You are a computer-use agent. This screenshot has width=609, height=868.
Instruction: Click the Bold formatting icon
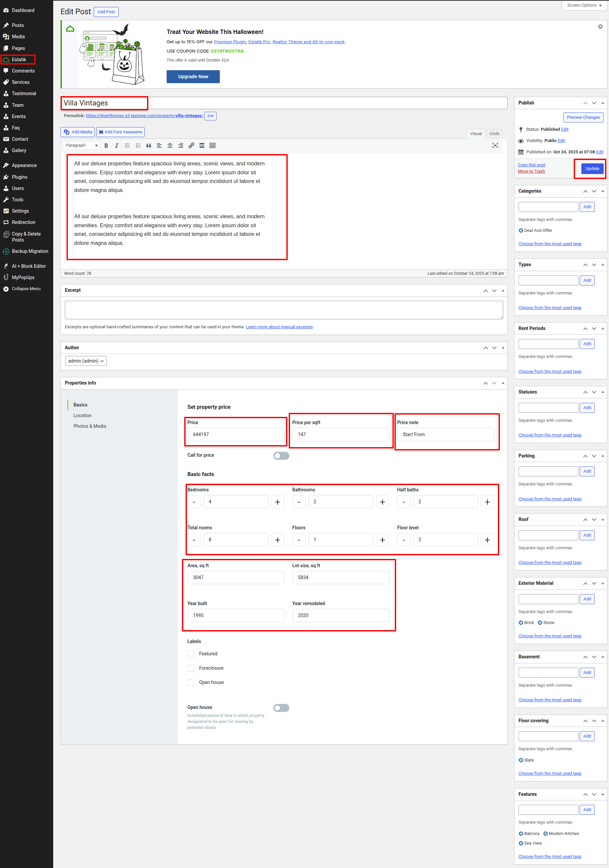click(106, 145)
